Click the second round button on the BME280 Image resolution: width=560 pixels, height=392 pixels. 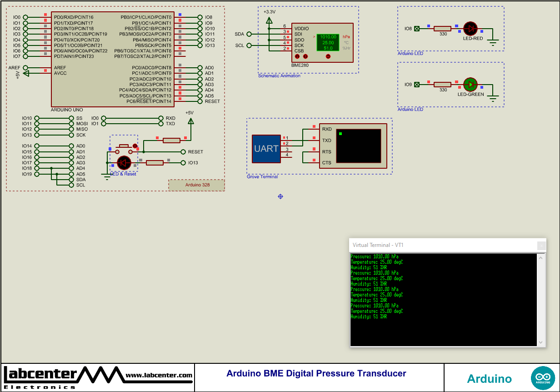(x=305, y=56)
